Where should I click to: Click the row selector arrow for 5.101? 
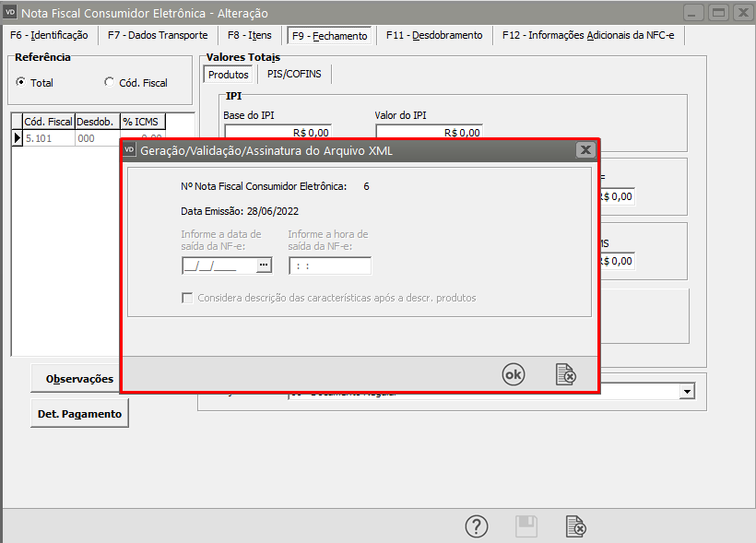coord(17,138)
